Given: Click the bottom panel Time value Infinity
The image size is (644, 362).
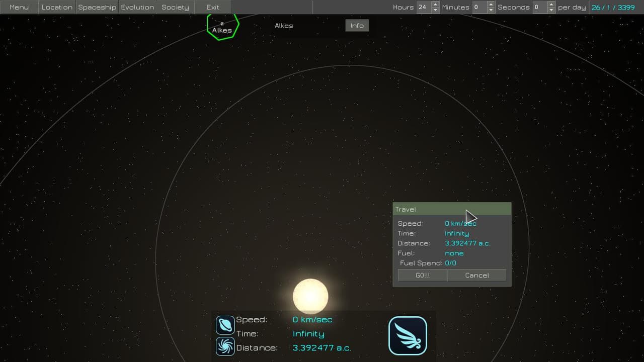Looking at the screenshot, I should pos(308,334).
